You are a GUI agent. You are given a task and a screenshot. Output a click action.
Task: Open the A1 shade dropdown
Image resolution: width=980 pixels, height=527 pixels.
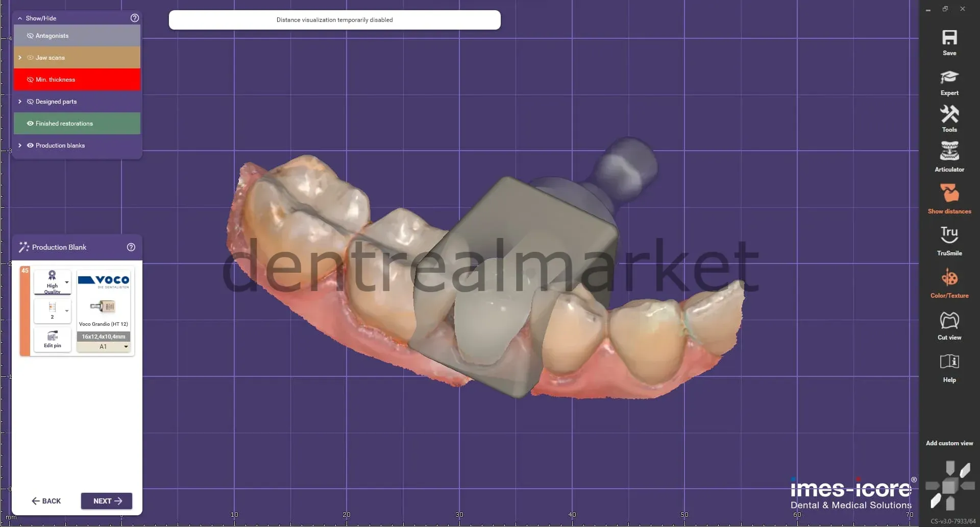[104, 347]
